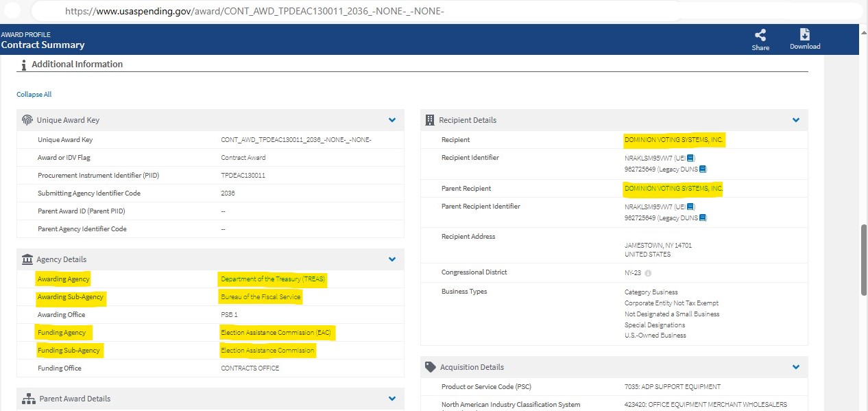The width and height of the screenshot is (868, 411).
Task: Select the Bureau of the Fiscal Service text
Action: pos(261,297)
